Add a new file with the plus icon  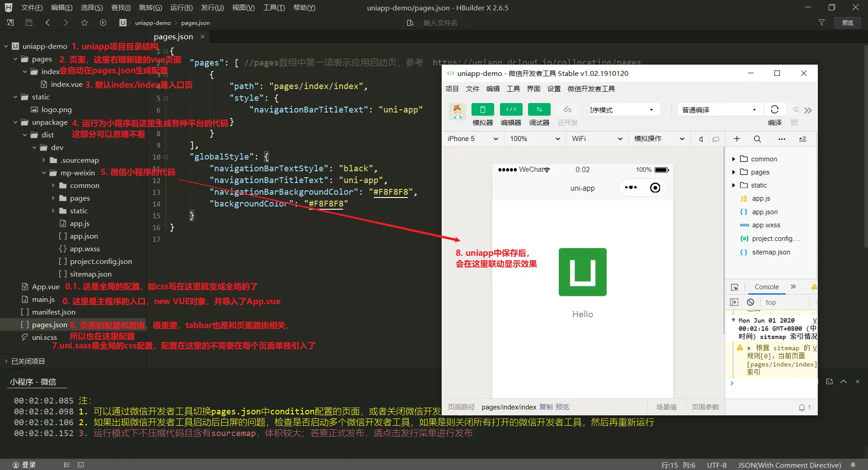pyautogui.click(x=737, y=139)
